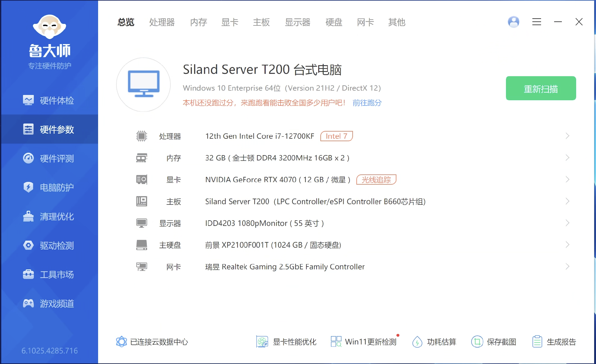This screenshot has height=364, width=596.
Task: Click 前景 XP2100F001T disk text
Action: (x=273, y=245)
